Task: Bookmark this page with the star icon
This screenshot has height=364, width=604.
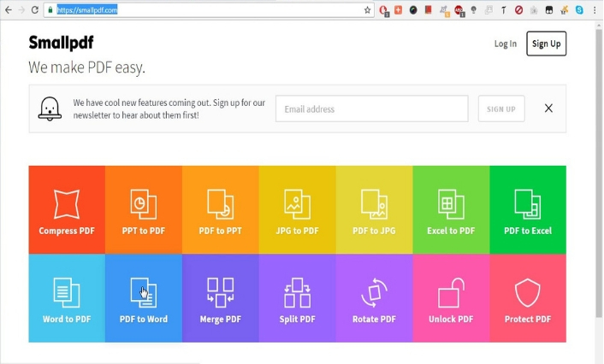Action: [367, 10]
